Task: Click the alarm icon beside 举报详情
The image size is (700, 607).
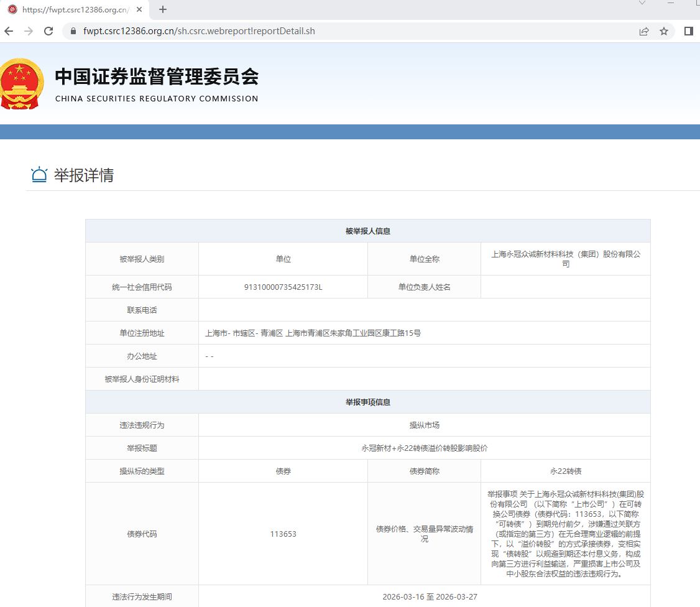Action: coord(39,175)
